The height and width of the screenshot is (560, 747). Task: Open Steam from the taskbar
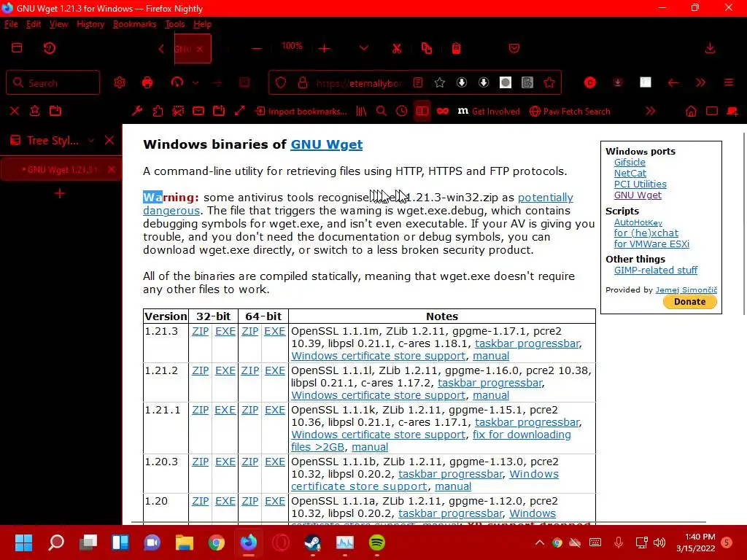(312, 542)
